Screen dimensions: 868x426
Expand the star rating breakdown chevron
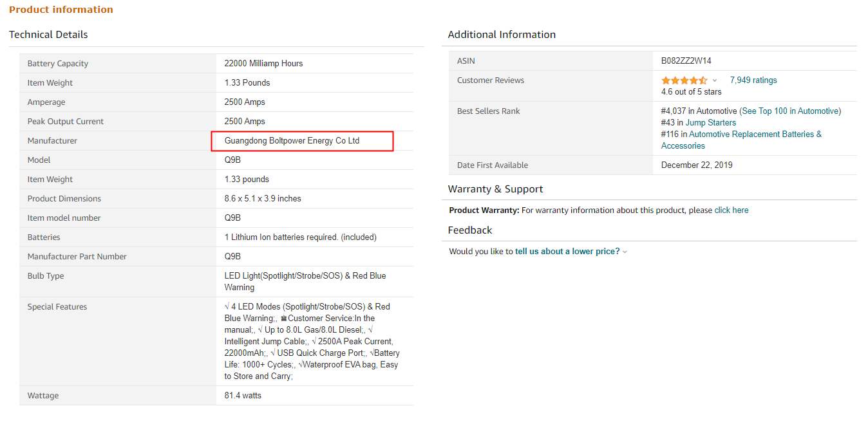[715, 81]
